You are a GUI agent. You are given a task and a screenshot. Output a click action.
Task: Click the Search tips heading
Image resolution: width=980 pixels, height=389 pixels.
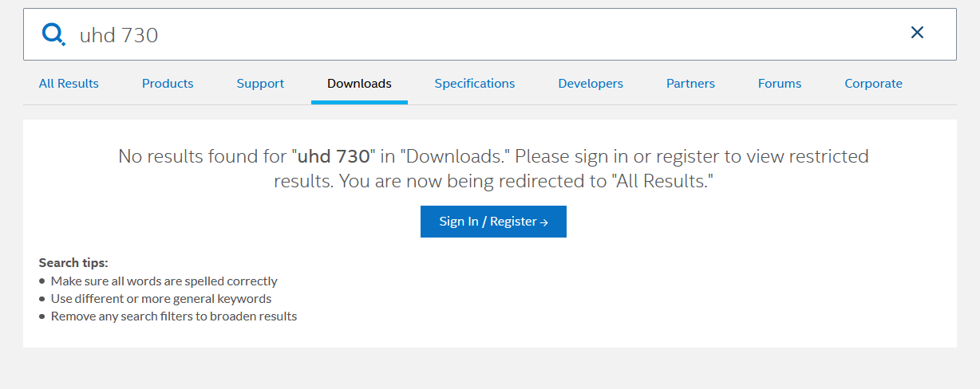pyautogui.click(x=73, y=262)
